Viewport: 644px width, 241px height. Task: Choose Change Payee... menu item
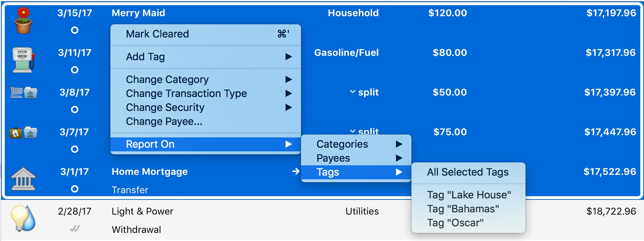(164, 121)
